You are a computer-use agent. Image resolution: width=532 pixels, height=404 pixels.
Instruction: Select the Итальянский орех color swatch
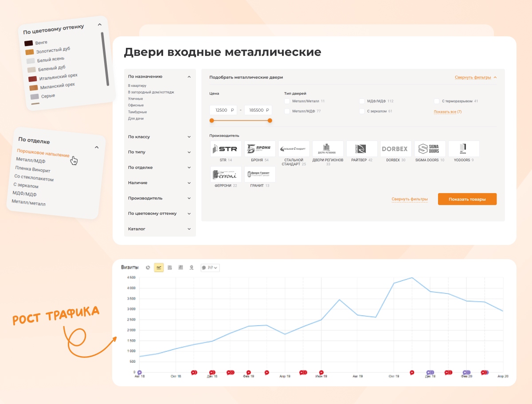[x=33, y=79]
